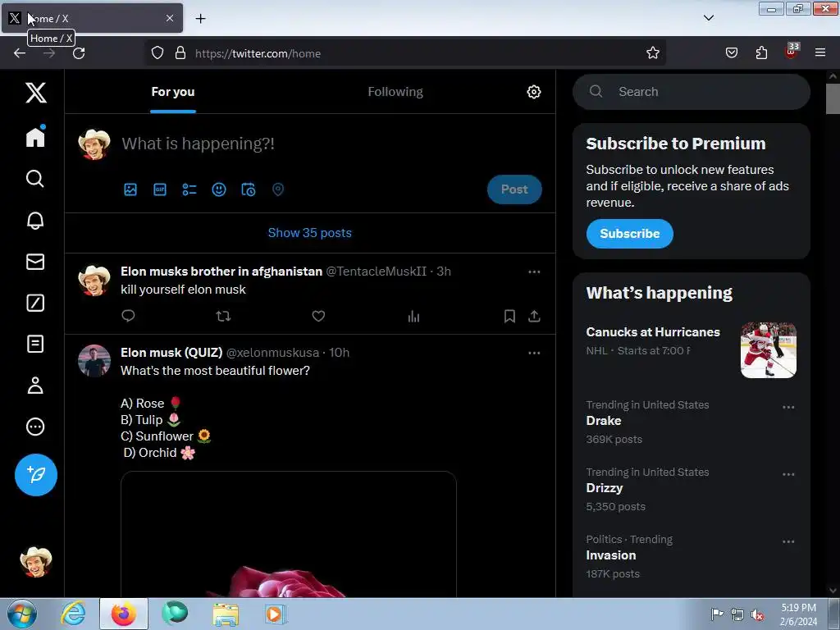Open the Elon musk (QUIZ) profile avatar
Image resolution: width=840 pixels, height=630 pixels.
tap(94, 361)
